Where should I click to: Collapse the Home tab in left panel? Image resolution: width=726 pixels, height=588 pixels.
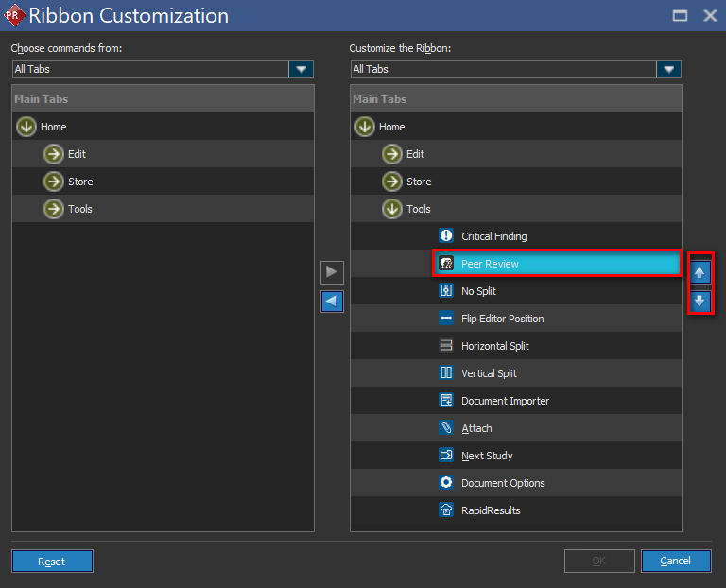click(x=26, y=127)
